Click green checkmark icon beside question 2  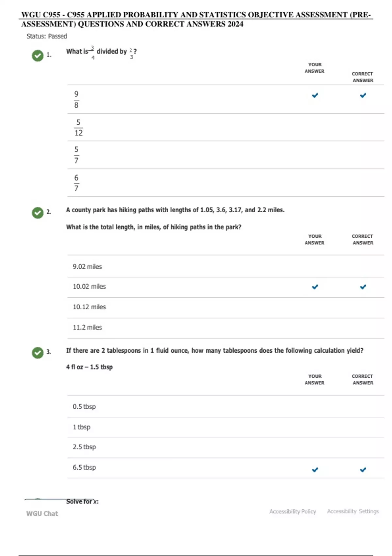38,213
